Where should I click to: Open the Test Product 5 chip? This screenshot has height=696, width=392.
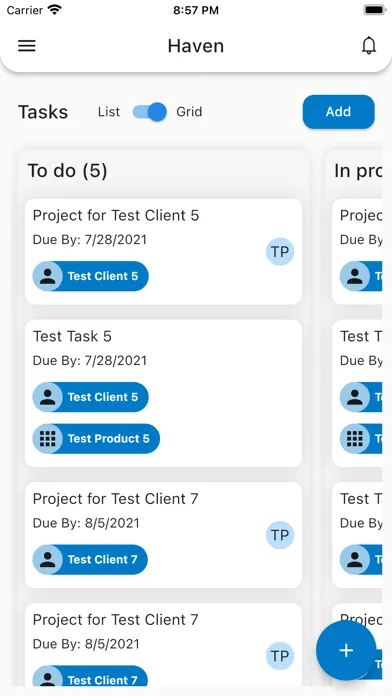tap(96, 439)
